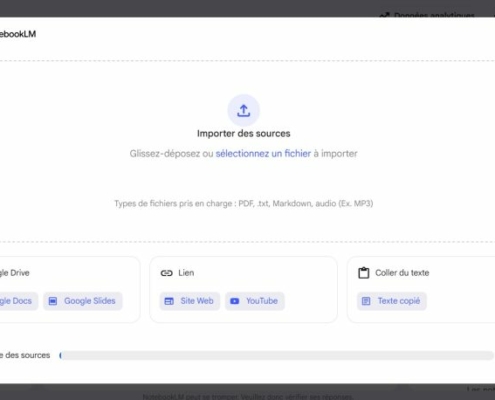The height and width of the screenshot is (400, 495).
Task: Add a YouTube source
Action: (x=255, y=301)
